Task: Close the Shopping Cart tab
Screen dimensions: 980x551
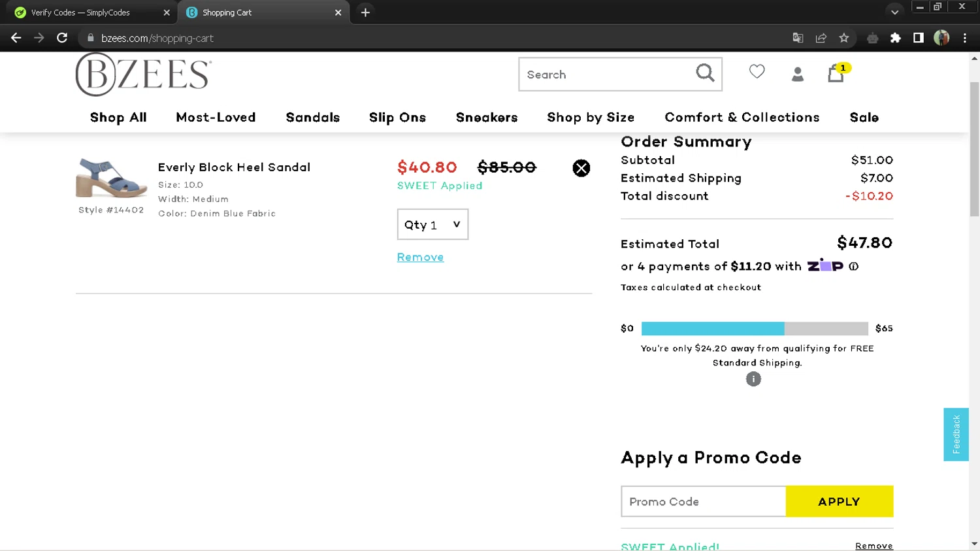Action: pos(338,12)
